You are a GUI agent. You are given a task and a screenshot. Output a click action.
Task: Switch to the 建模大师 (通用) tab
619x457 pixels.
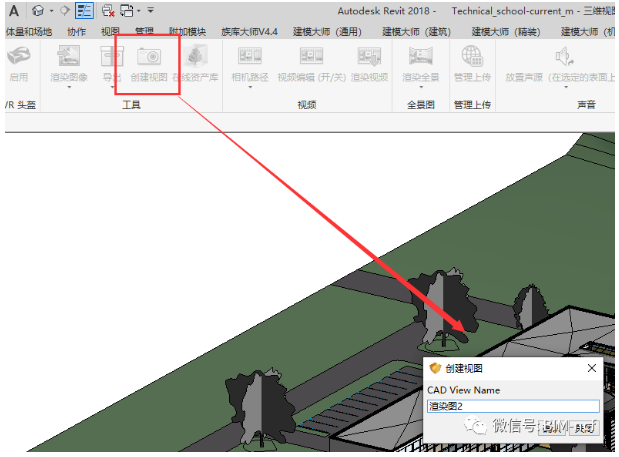327,32
